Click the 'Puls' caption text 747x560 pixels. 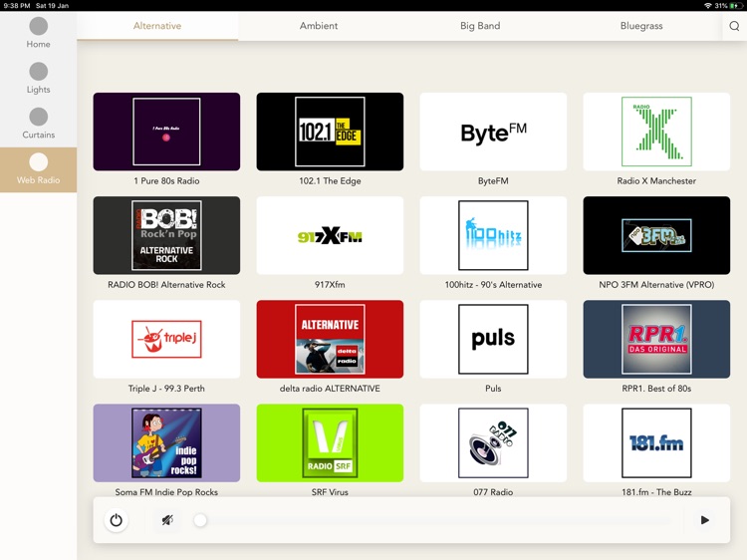click(493, 389)
